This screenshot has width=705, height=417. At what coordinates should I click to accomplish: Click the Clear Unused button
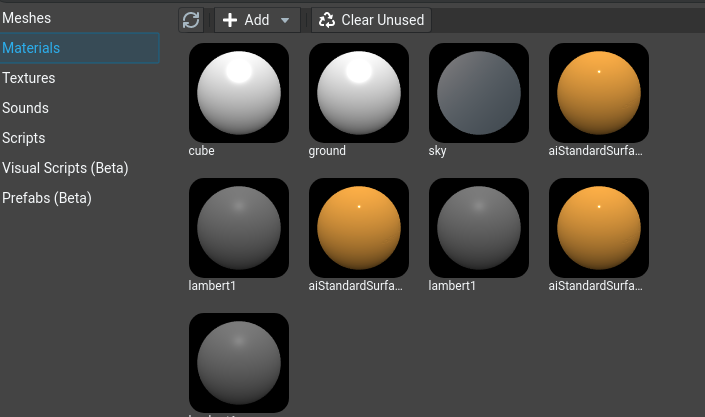pos(371,20)
